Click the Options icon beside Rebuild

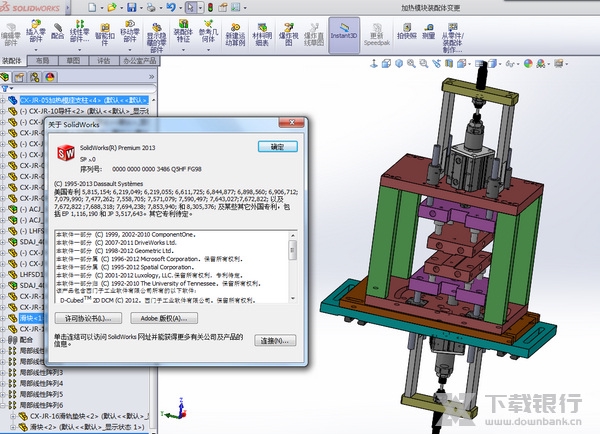tap(223, 7)
